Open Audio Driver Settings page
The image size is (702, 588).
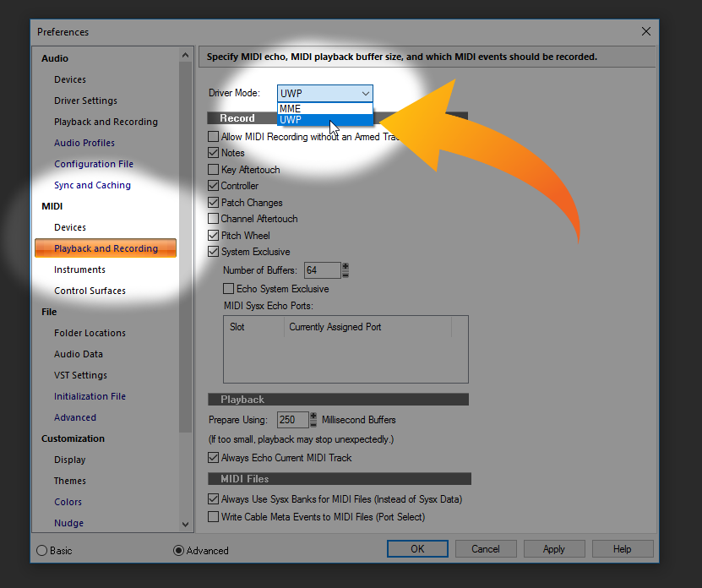pyautogui.click(x=85, y=101)
